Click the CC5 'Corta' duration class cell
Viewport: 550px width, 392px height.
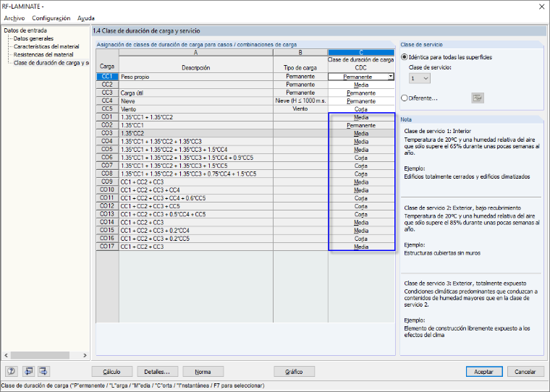[x=361, y=109]
